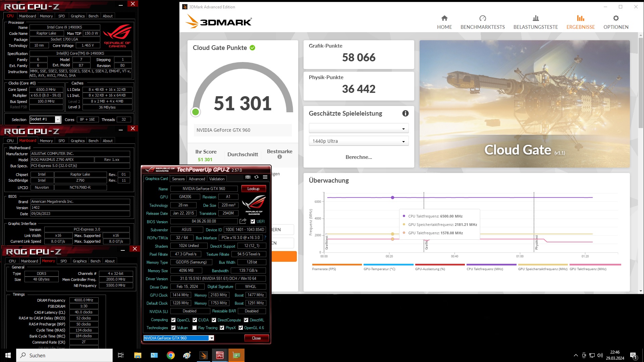Click the volume speaker tray icon
Viewport: 644px width, 362px height.
[x=600, y=355]
